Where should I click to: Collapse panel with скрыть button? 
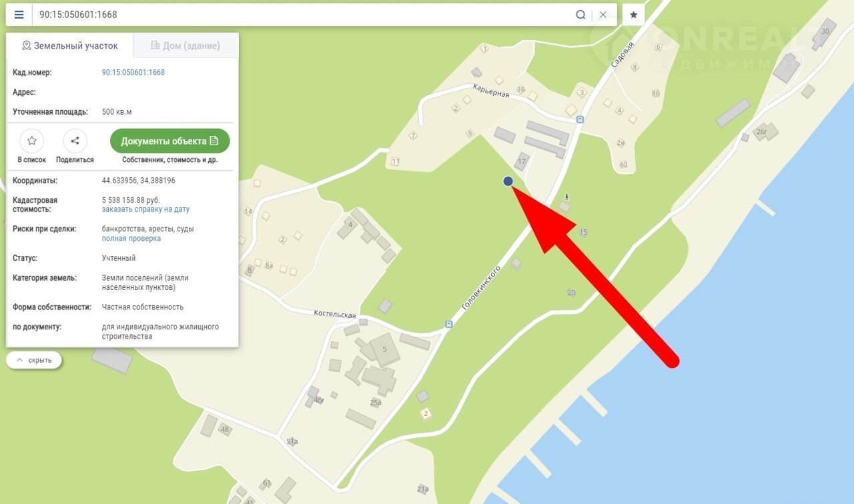pyautogui.click(x=34, y=360)
